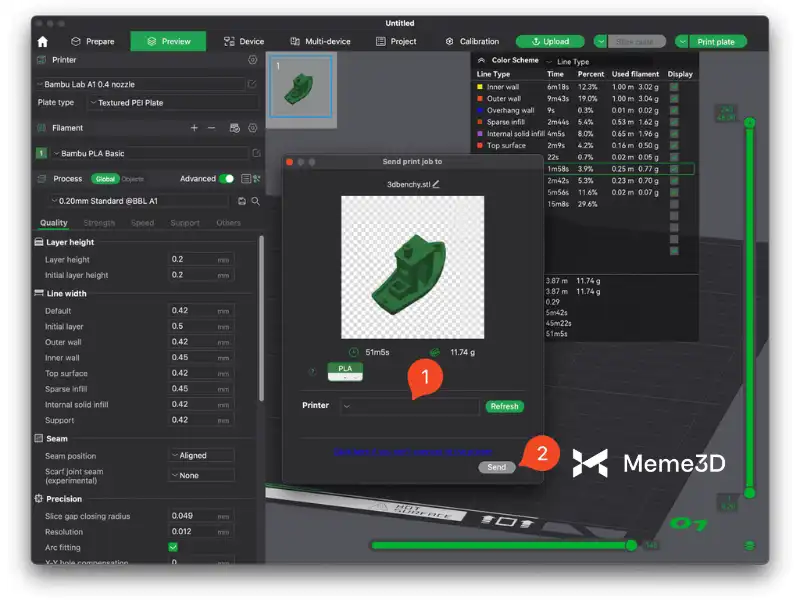Click the horizontal move slider handle
The height and width of the screenshot is (600, 800).
click(631, 545)
